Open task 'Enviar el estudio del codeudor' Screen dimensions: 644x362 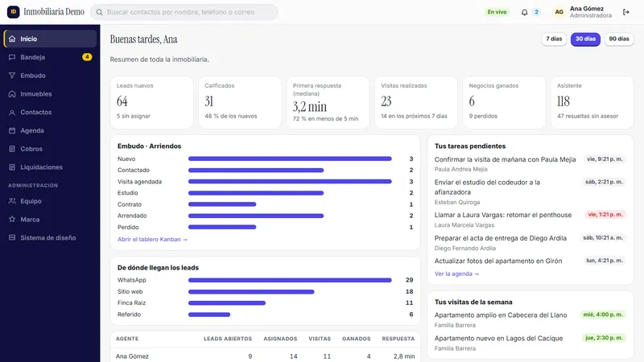coord(487,187)
